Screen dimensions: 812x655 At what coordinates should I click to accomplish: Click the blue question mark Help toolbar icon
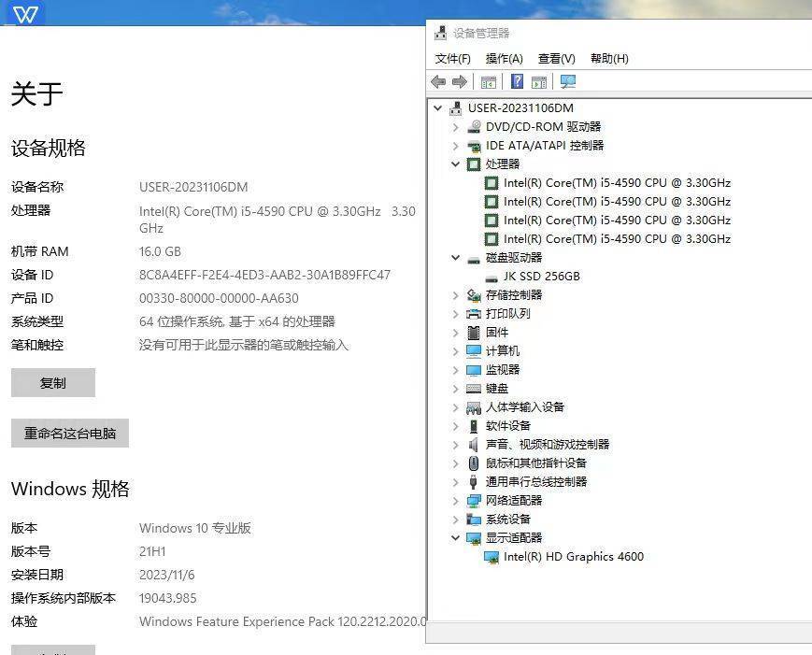[517, 81]
